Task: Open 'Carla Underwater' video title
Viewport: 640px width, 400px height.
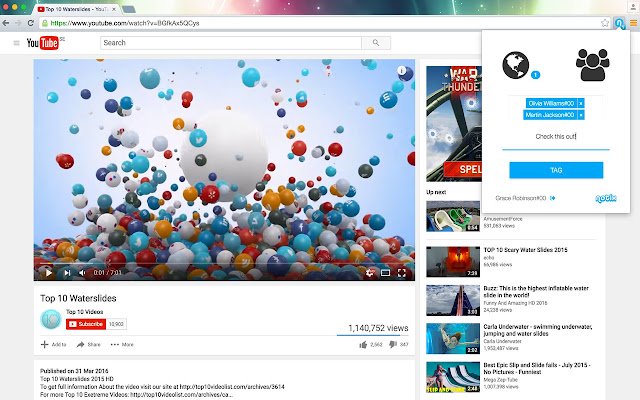Action: click(x=538, y=330)
